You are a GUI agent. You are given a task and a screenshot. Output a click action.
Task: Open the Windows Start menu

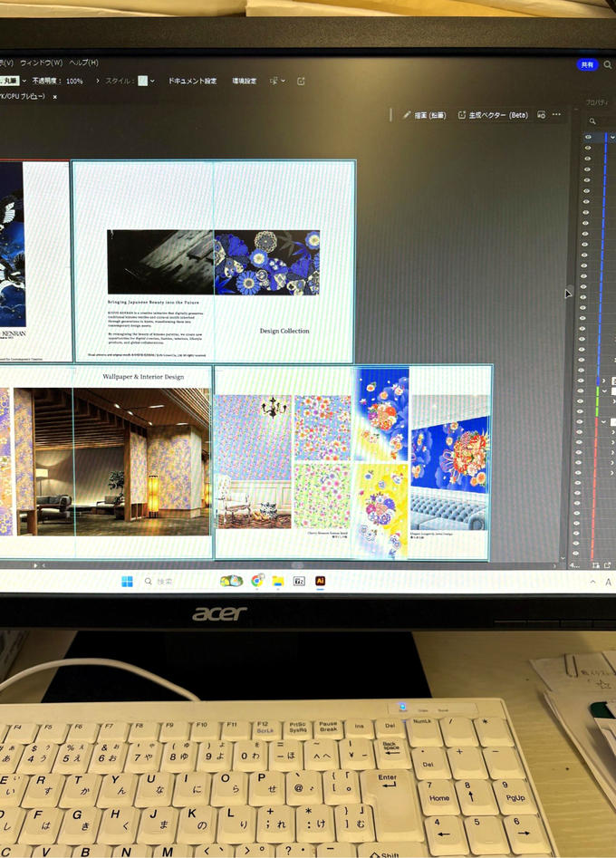127,581
